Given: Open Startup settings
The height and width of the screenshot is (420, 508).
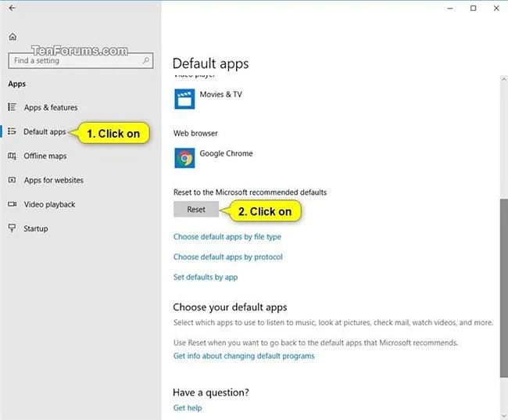Looking at the screenshot, I should [36, 228].
